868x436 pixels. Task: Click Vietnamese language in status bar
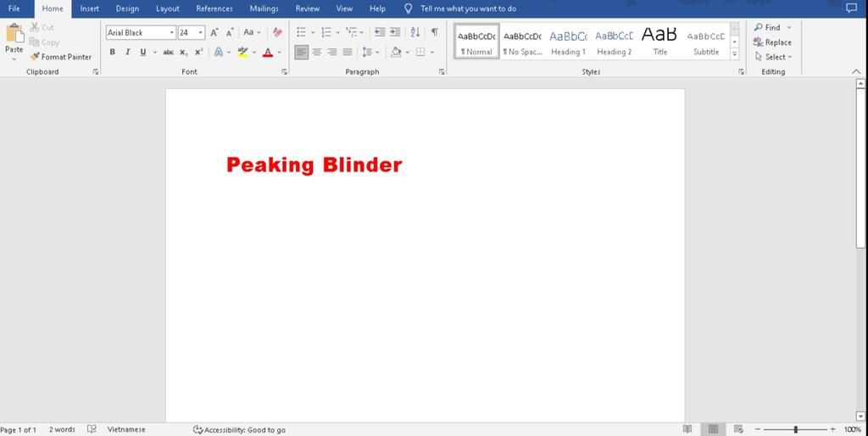(126, 429)
